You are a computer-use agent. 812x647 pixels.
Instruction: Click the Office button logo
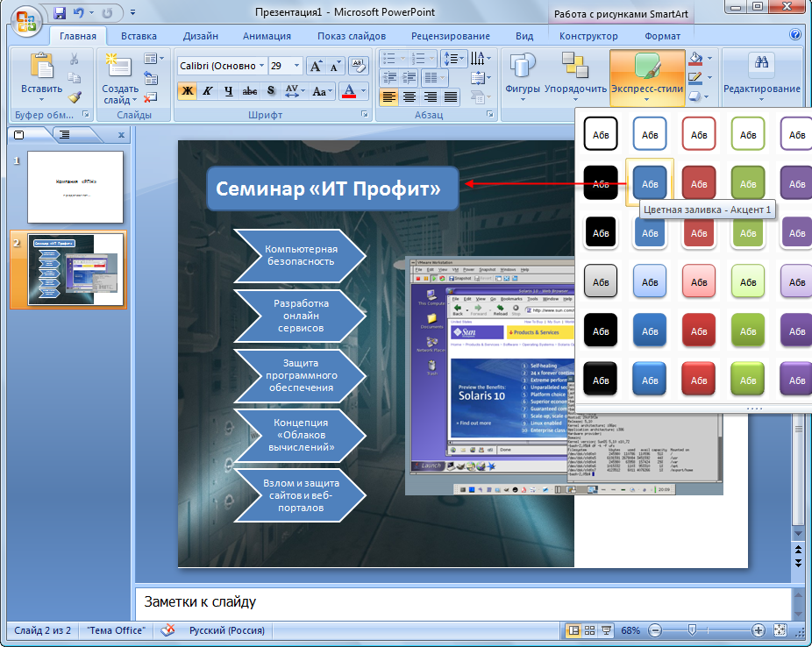click(26, 22)
